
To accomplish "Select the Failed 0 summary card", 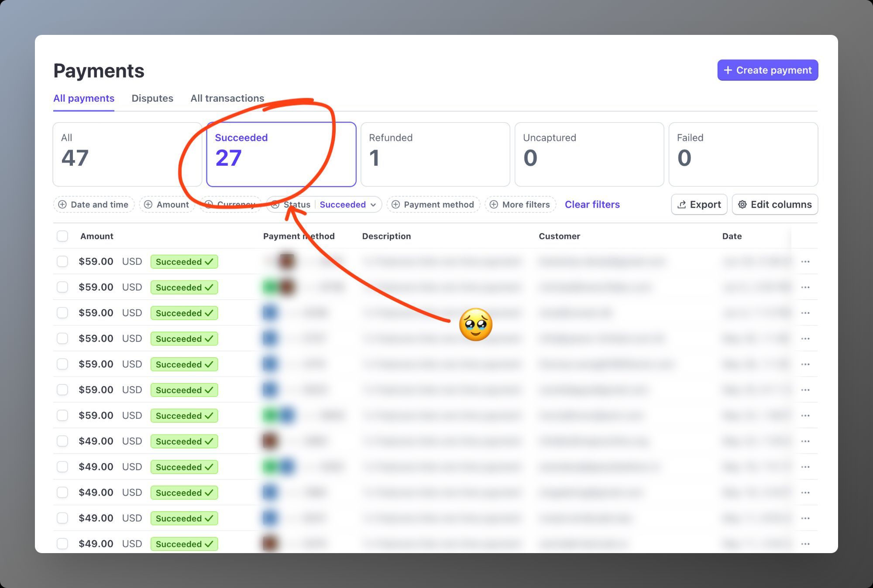I will point(743,154).
